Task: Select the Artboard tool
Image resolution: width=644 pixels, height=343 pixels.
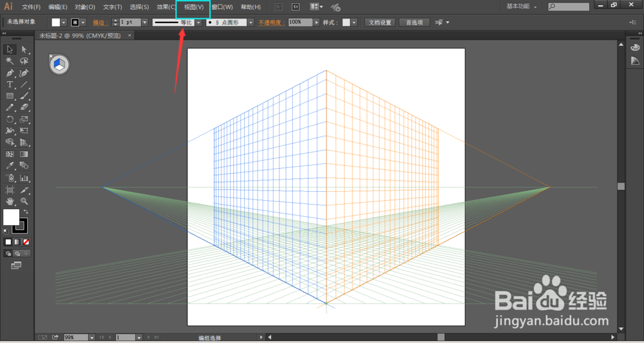Action: [x=10, y=190]
